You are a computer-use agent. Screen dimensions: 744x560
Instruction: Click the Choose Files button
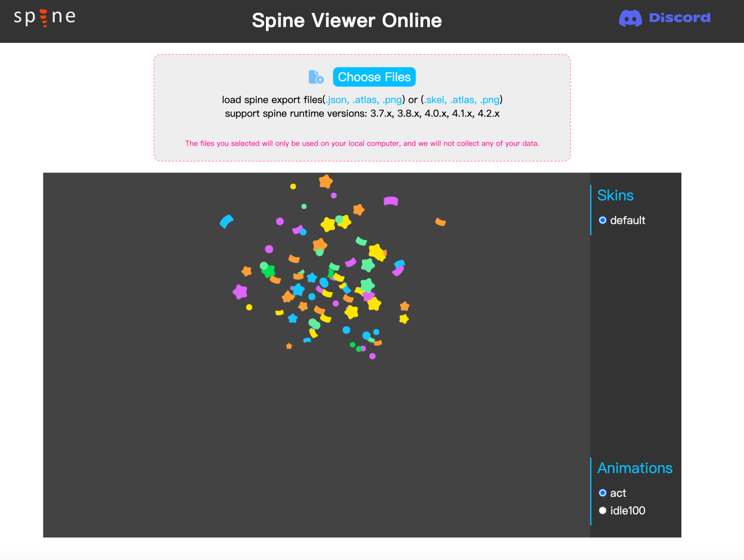(x=374, y=77)
